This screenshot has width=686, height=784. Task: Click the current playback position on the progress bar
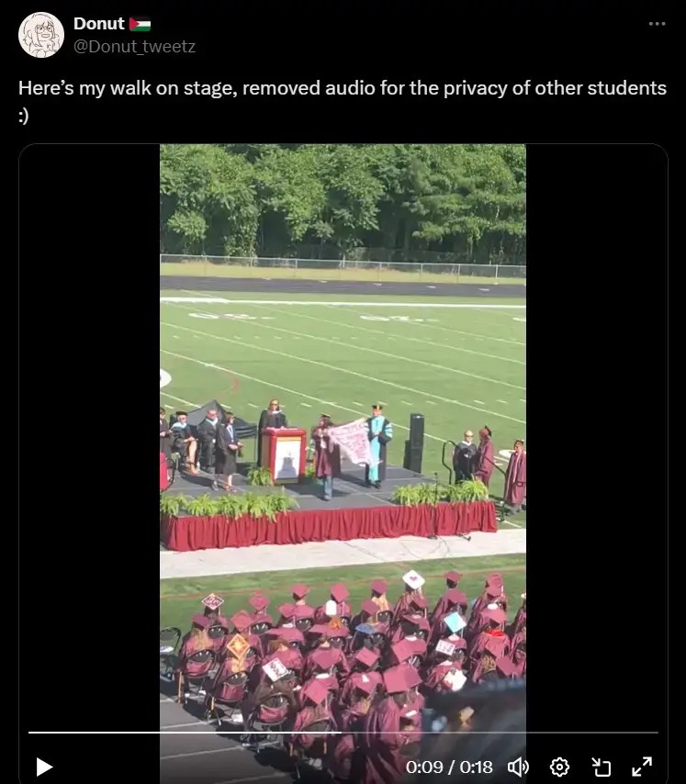pyautogui.click(x=342, y=733)
